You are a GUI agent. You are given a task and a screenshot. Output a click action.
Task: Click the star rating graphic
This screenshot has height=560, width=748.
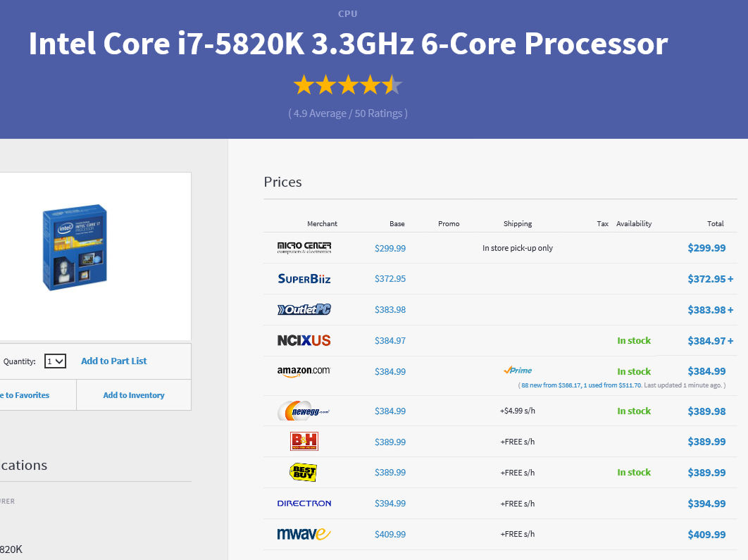[x=348, y=85]
